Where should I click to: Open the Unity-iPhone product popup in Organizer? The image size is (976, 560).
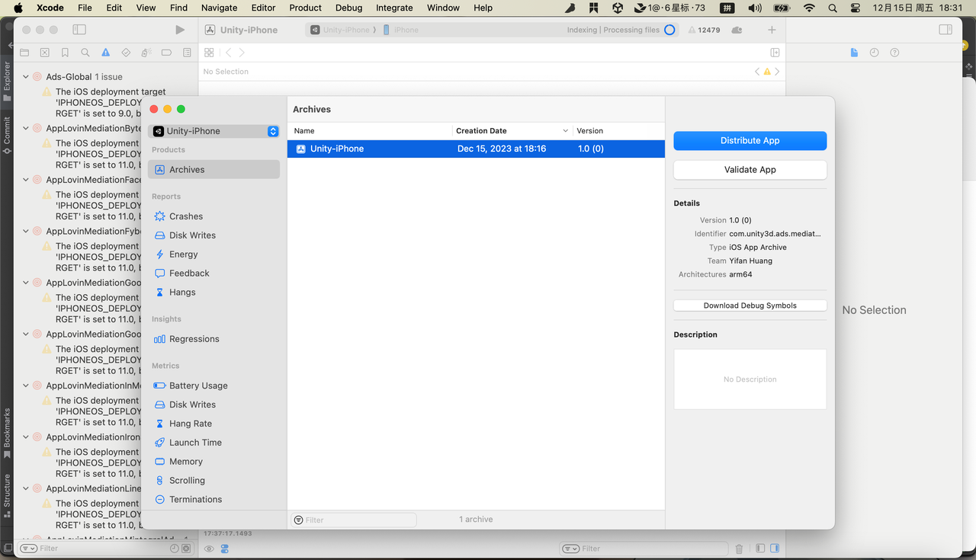click(x=214, y=131)
